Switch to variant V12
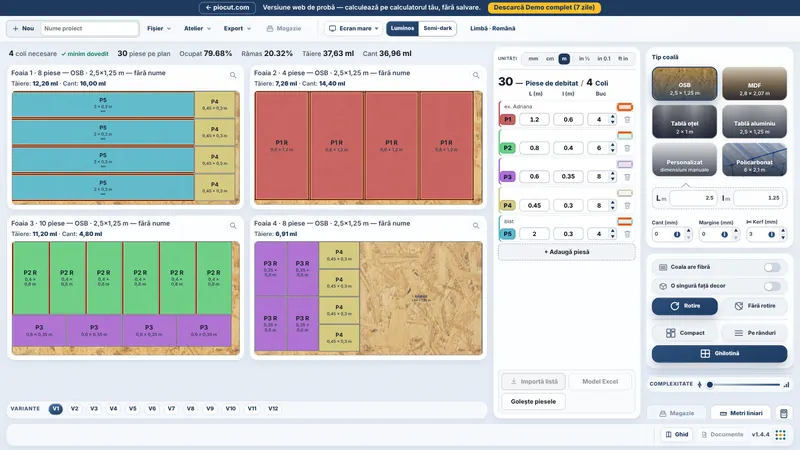This screenshot has width=800, height=450. (x=273, y=409)
